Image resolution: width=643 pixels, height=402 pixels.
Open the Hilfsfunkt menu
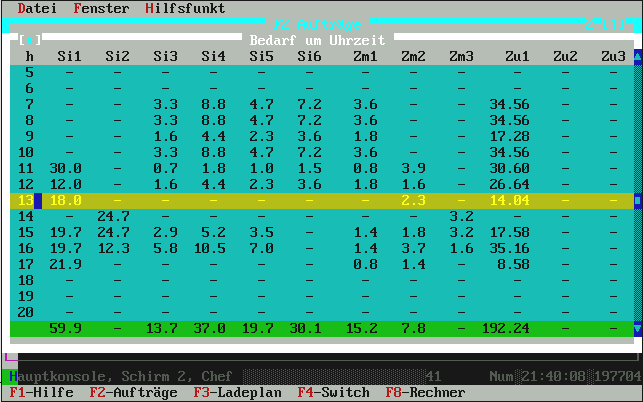(185, 8)
